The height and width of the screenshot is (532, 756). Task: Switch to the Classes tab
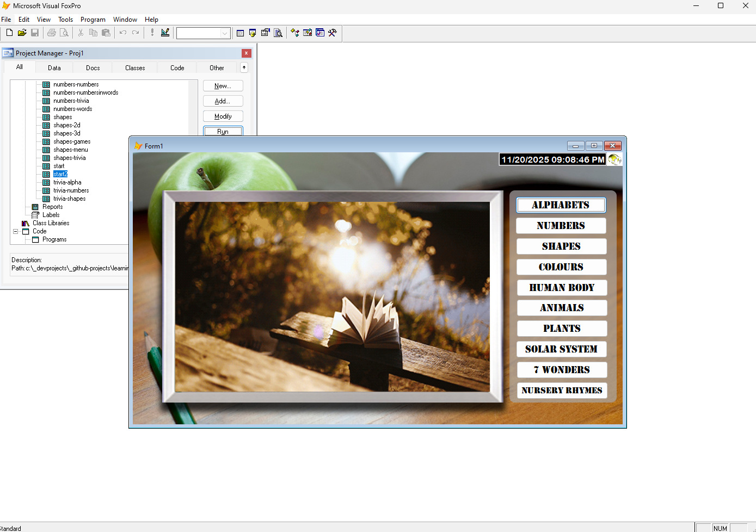click(135, 68)
